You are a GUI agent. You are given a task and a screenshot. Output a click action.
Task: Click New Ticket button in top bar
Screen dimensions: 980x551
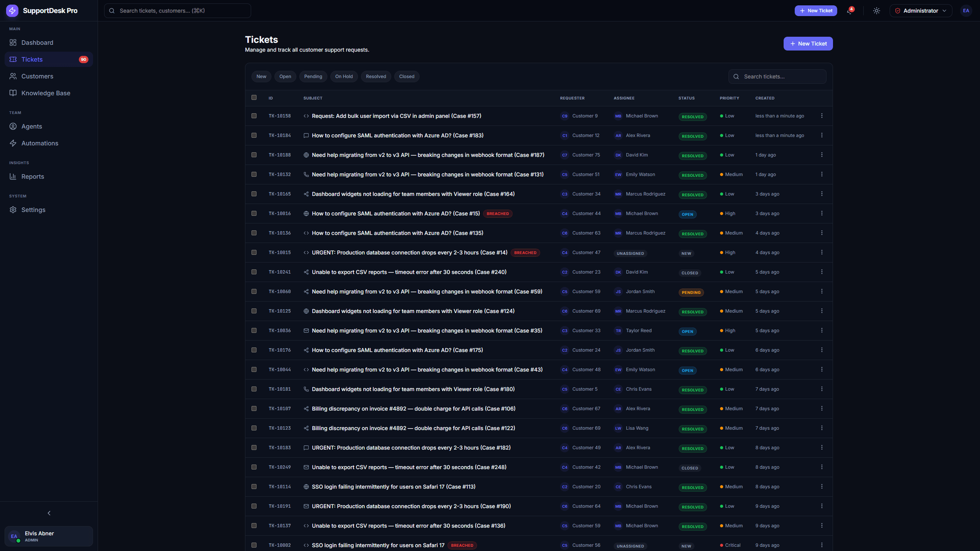[816, 11]
